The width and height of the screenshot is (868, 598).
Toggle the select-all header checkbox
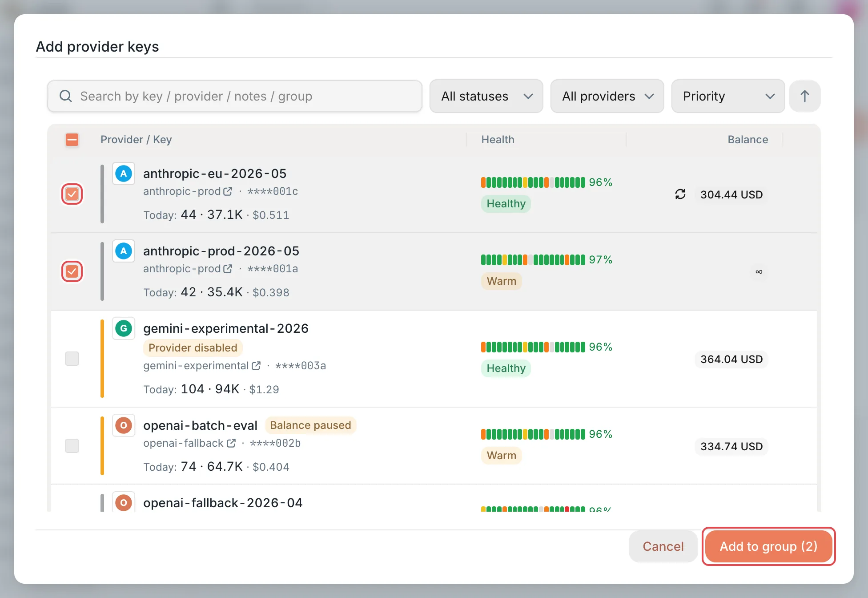click(x=72, y=140)
